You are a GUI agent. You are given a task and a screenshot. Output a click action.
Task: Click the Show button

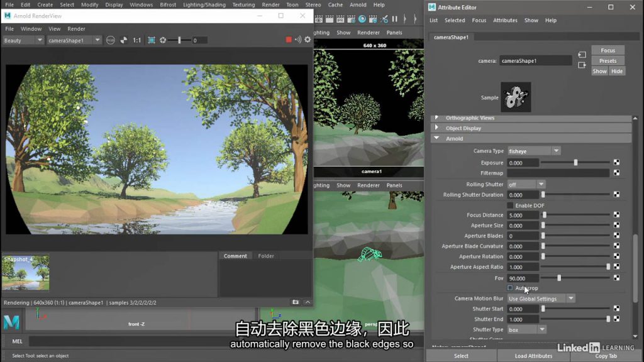(599, 71)
